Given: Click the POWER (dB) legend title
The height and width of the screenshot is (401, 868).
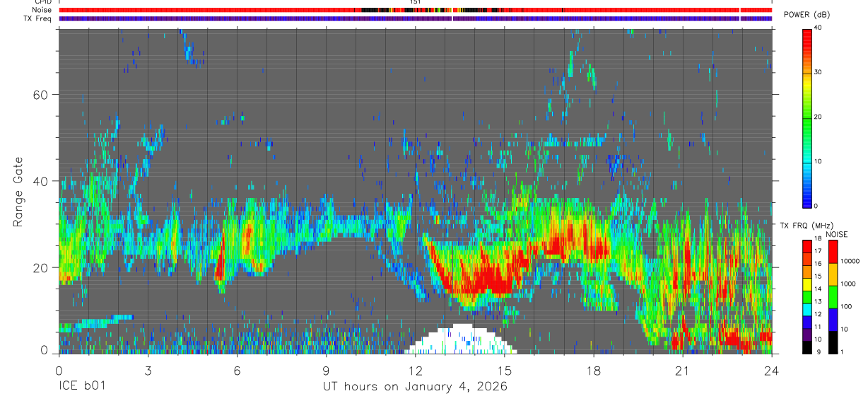Looking at the screenshot, I should tap(807, 15).
